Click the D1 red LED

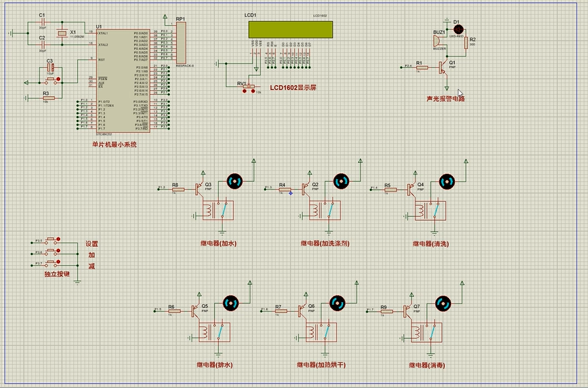458,29
